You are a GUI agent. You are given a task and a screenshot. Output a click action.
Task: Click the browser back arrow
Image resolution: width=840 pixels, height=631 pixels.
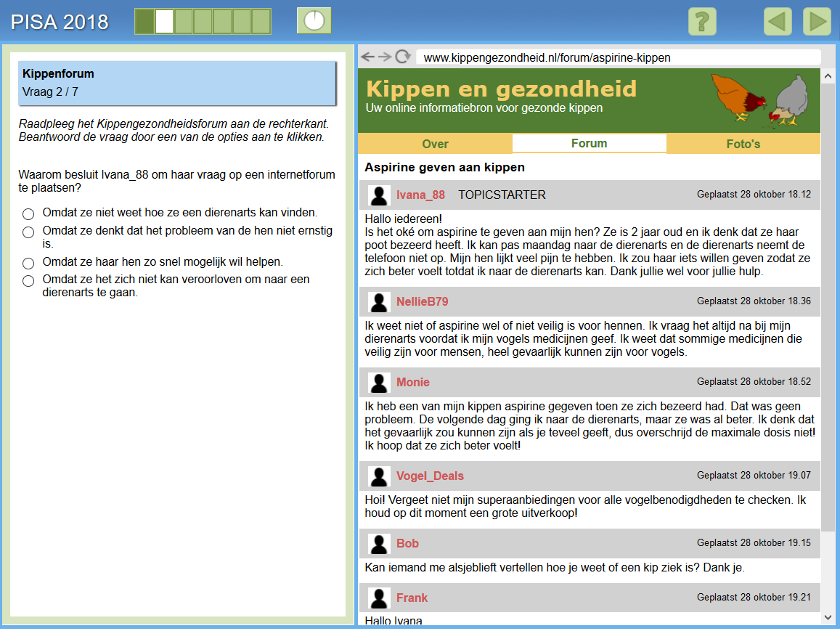tap(368, 57)
